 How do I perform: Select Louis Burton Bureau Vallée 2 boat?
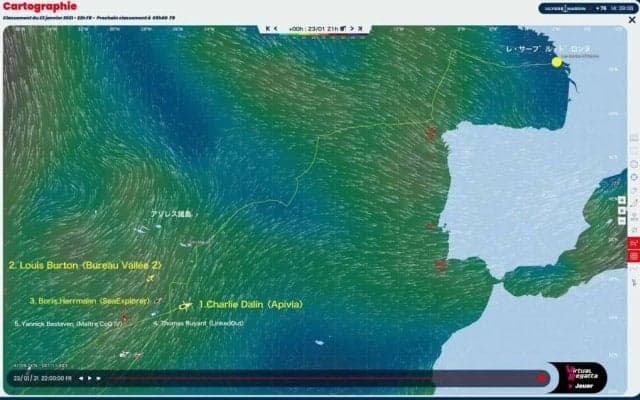point(151,278)
